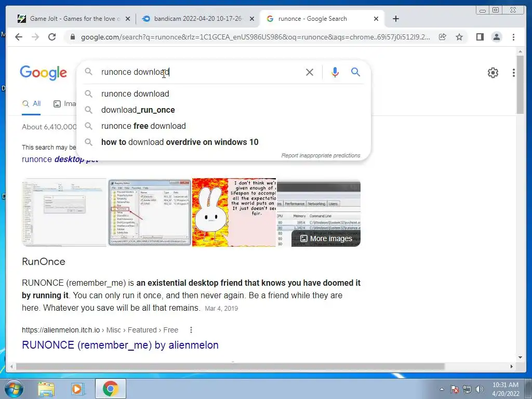The width and height of the screenshot is (532, 399).
Task: Choose suggestion 'download_run_once'
Action: 138,110
